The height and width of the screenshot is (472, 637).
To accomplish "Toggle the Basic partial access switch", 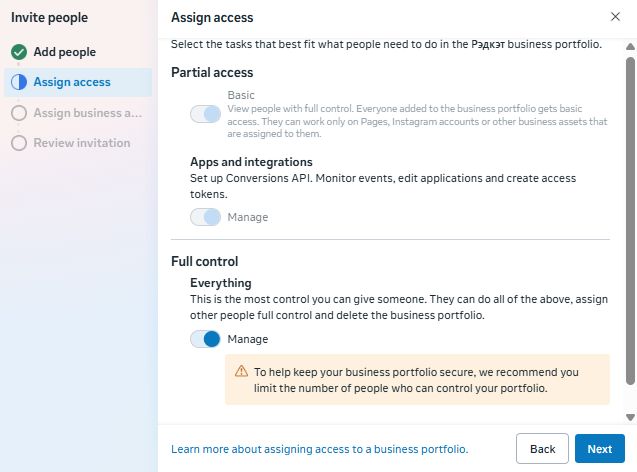I will pos(205,114).
